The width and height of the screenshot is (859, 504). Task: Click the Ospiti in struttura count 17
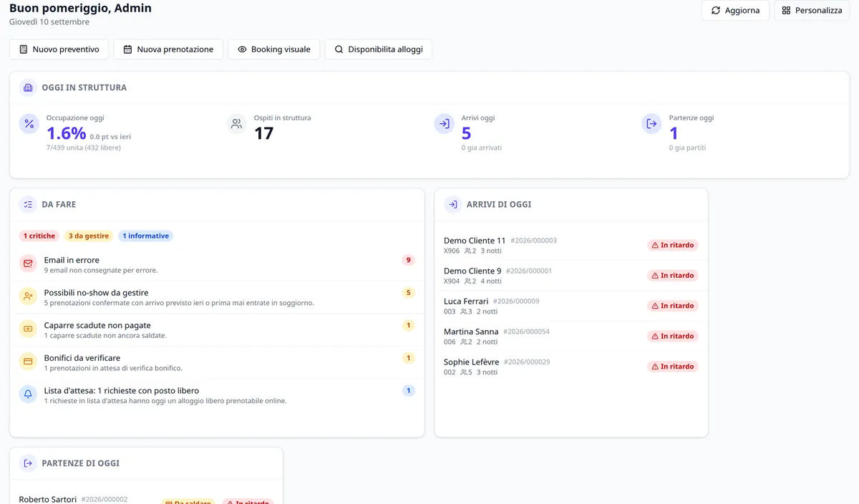[x=264, y=133]
